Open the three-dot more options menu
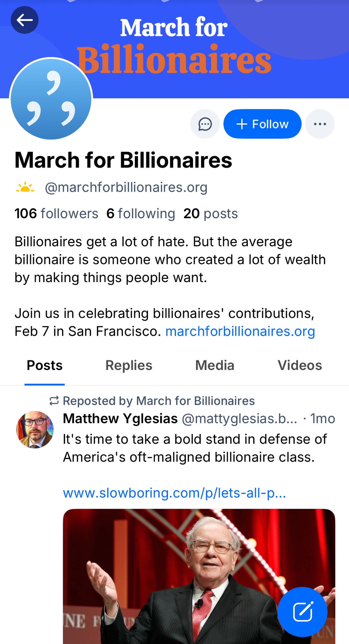 pos(320,124)
